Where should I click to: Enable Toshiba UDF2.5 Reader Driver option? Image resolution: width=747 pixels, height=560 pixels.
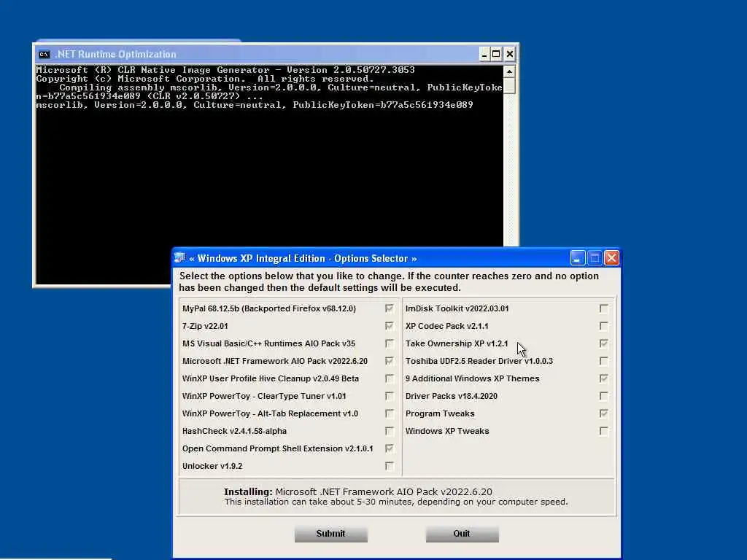(603, 361)
